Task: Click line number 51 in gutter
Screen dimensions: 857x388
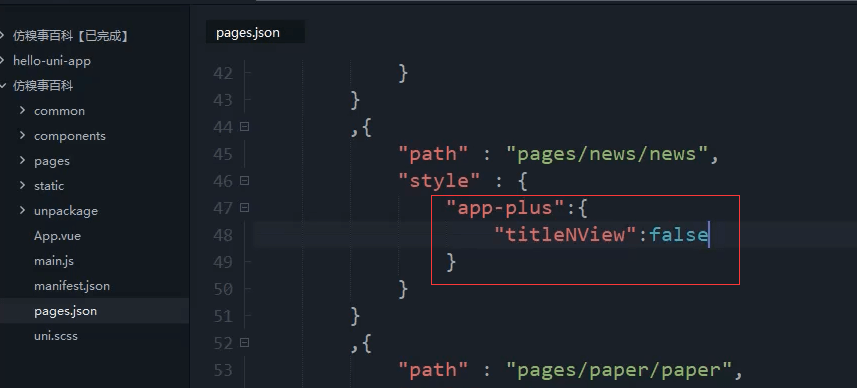Action: point(222,316)
